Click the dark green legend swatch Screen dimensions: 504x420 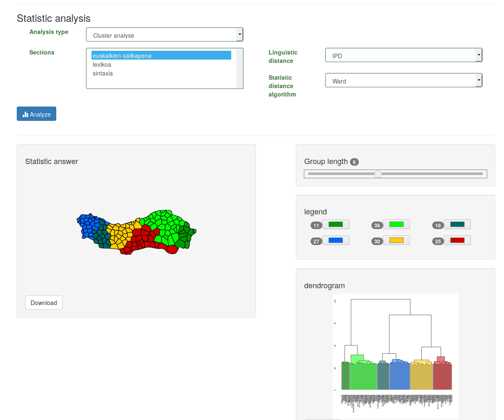(x=335, y=224)
